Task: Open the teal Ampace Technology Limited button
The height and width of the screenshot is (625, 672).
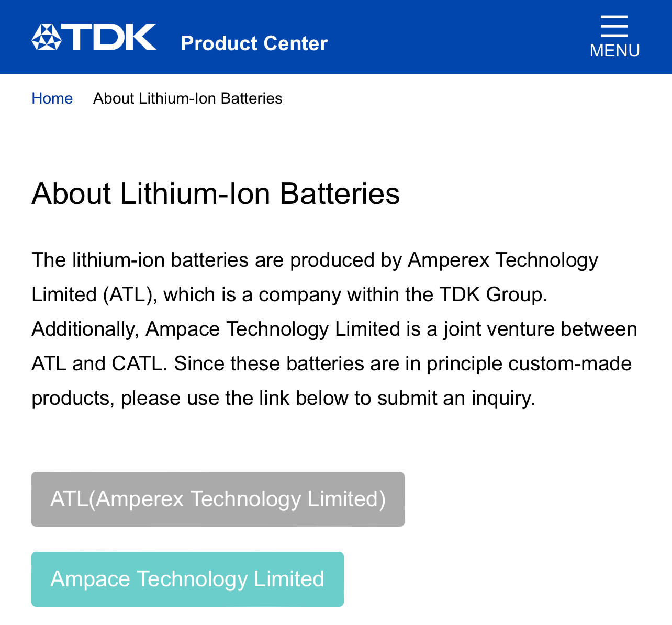Action: (x=187, y=579)
